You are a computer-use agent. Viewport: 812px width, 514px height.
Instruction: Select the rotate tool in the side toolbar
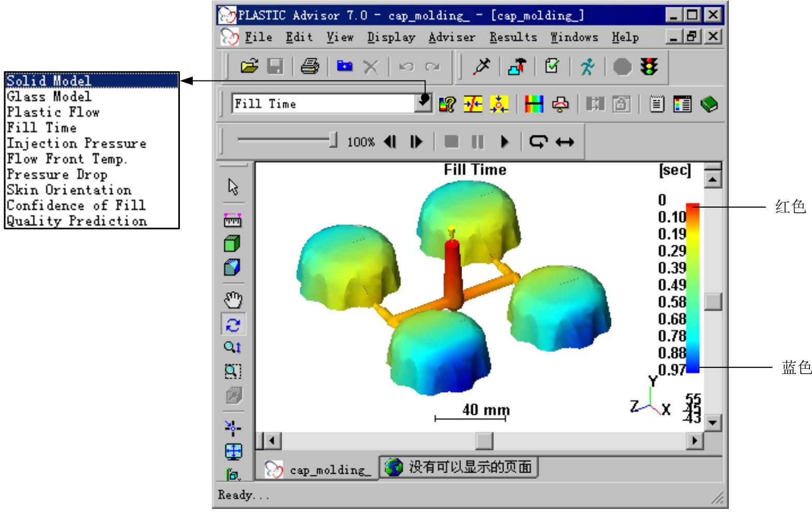coord(233,324)
